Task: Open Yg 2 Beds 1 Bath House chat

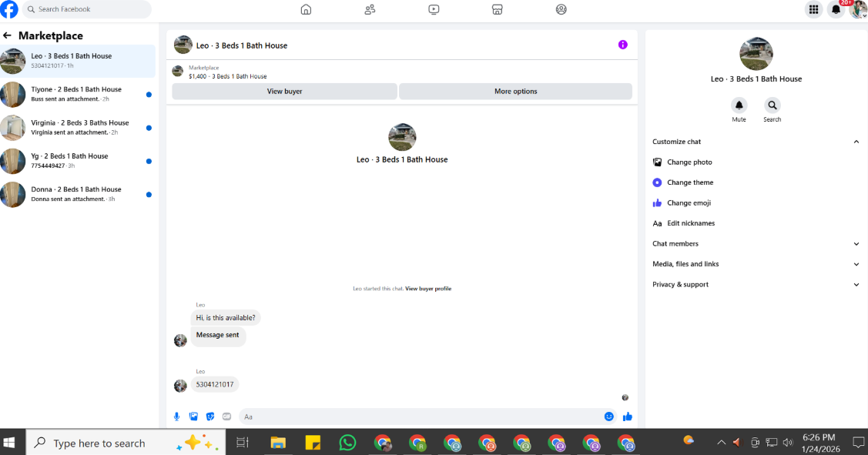Action: click(78, 161)
